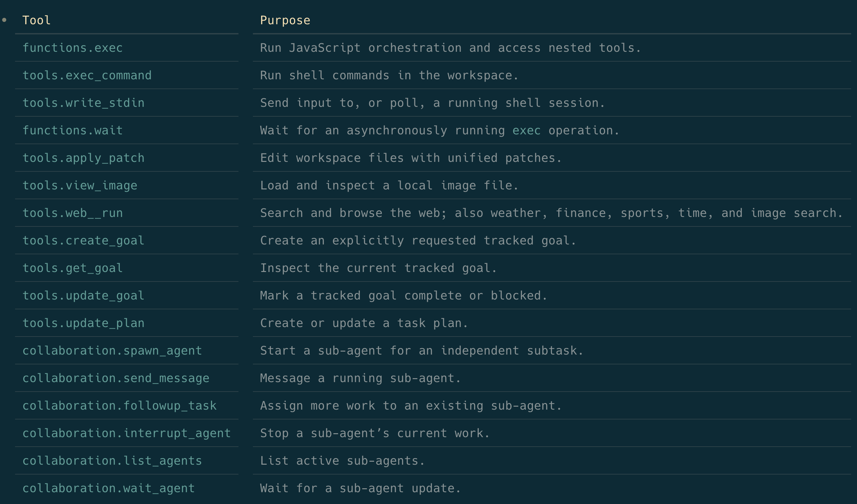Click collaboration.spawn_agent entry
This screenshot has width=857, height=504.
112,351
